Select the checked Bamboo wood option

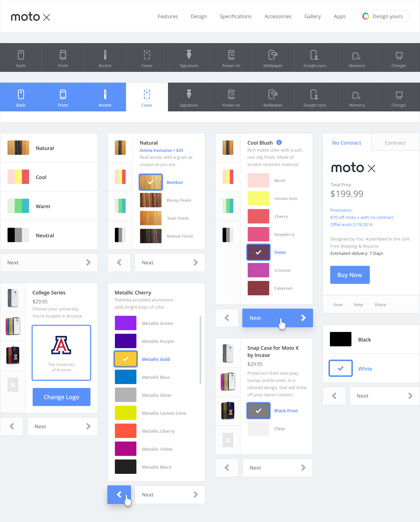pyautogui.click(x=151, y=182)
